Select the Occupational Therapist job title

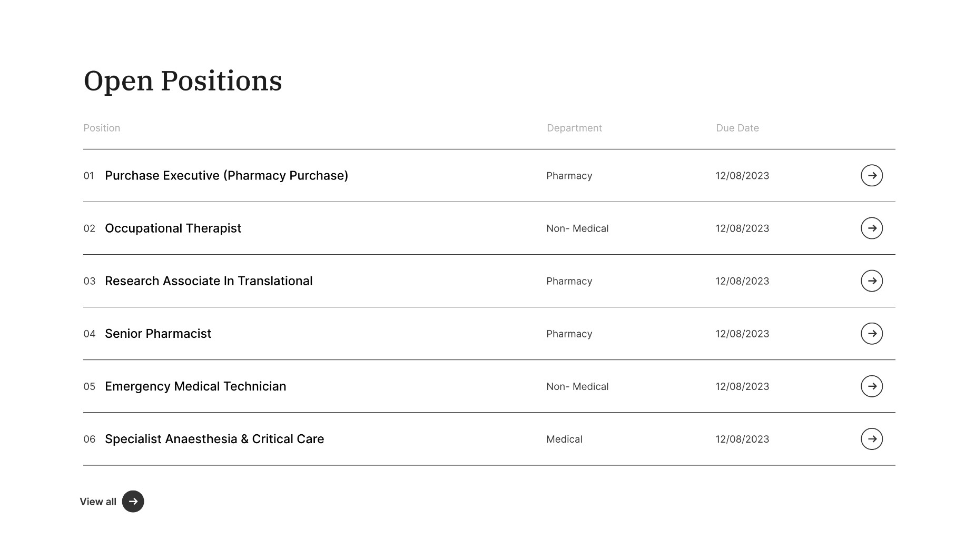tap(173, 228)
